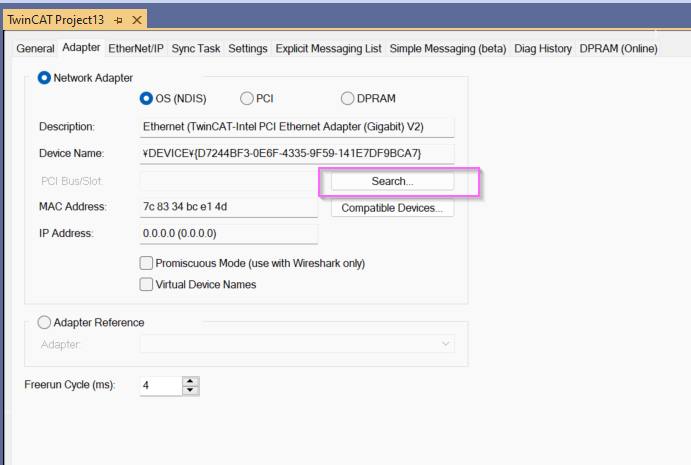
Task: Click the Search... button
Action: [392, 181]
